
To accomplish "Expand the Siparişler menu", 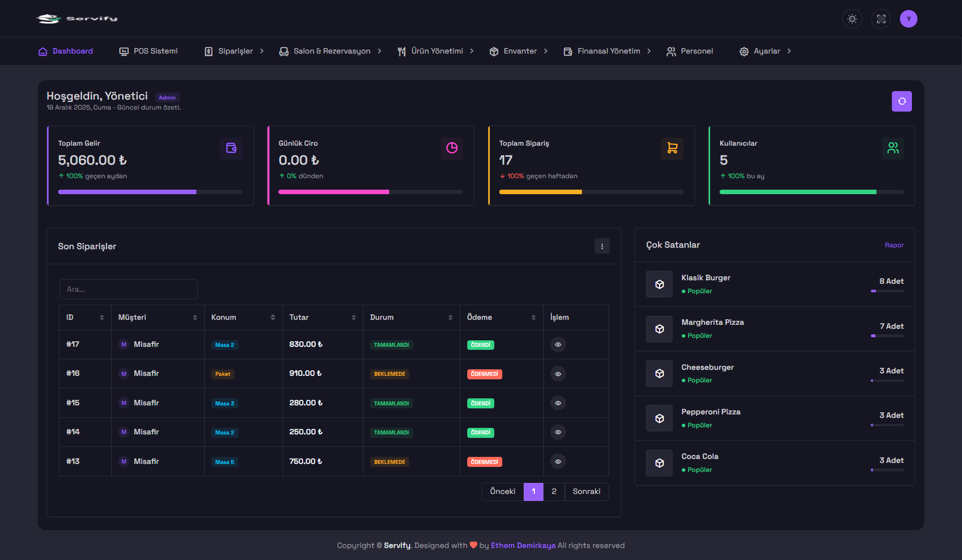I will (x=234, y=51).
